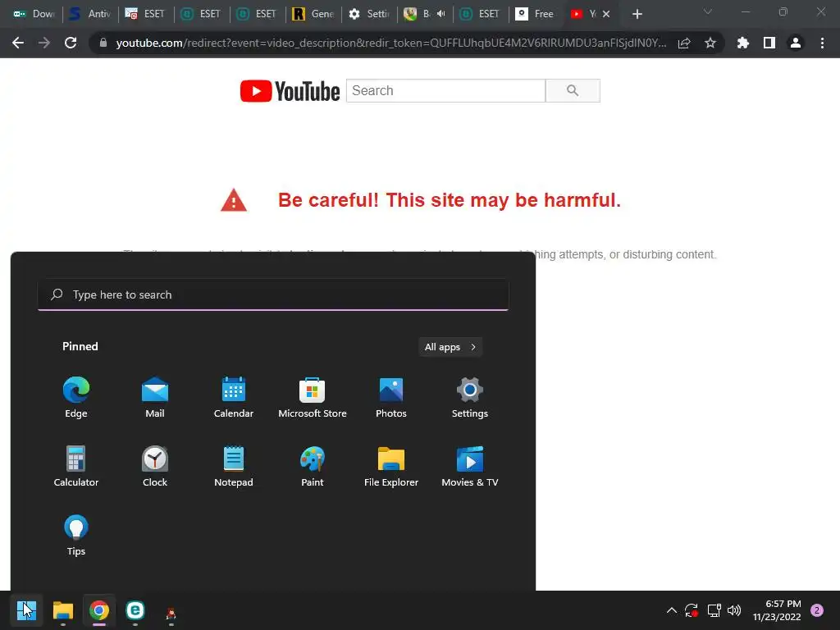This screenshot has height=630, width=840.
Task: Switch to the Gene tab
Action: (x=313, y=14)
